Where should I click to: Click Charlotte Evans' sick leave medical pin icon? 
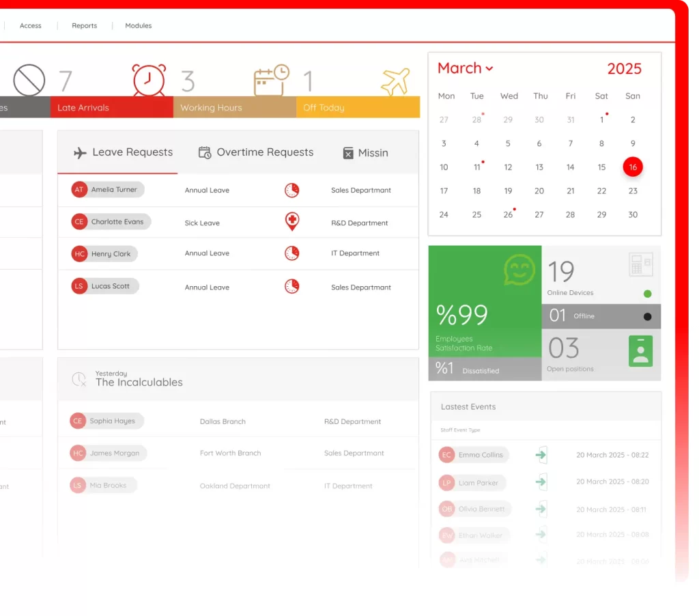coord(292,222)
